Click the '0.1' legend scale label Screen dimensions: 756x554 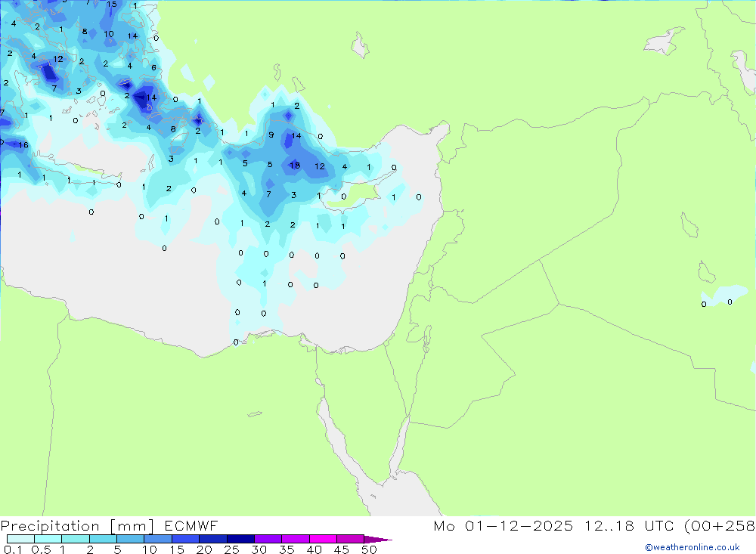tap(13, 549)
